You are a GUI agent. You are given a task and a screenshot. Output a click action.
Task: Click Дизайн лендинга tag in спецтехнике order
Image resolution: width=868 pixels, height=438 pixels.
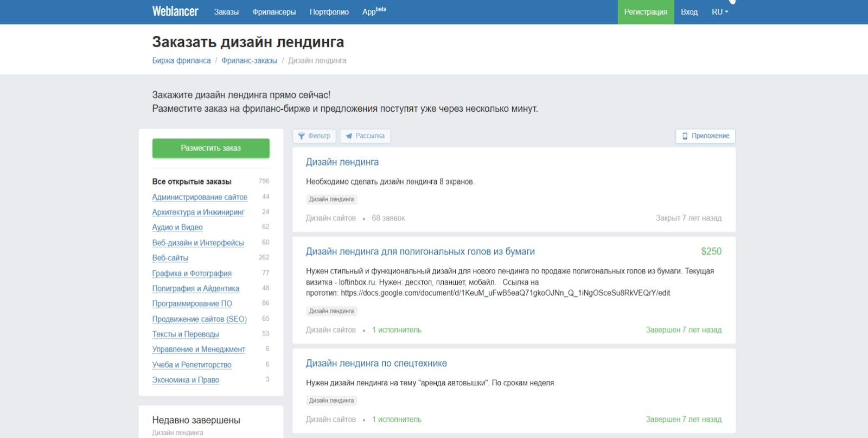coord(331,401)
